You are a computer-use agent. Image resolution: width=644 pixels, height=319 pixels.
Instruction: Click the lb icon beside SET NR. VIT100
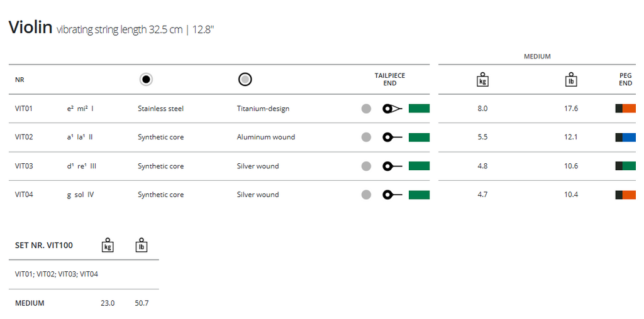pos(142,245)
